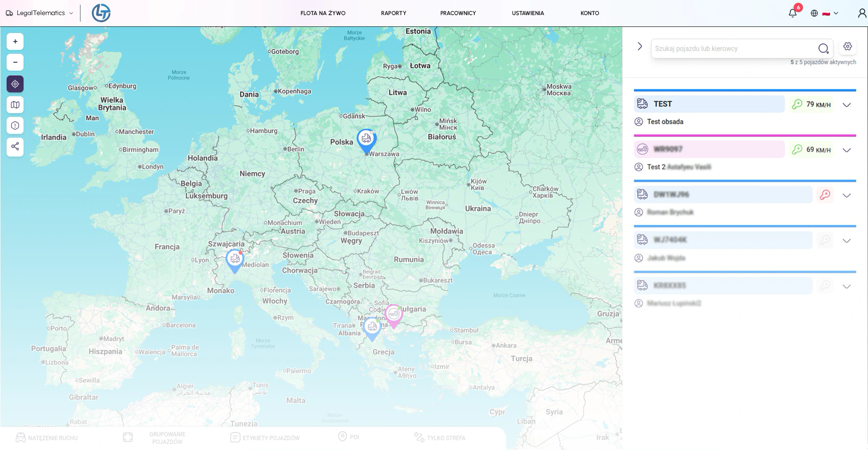Click the center location target icon
This screenshot has height=450, width=868.
[15, 84]
